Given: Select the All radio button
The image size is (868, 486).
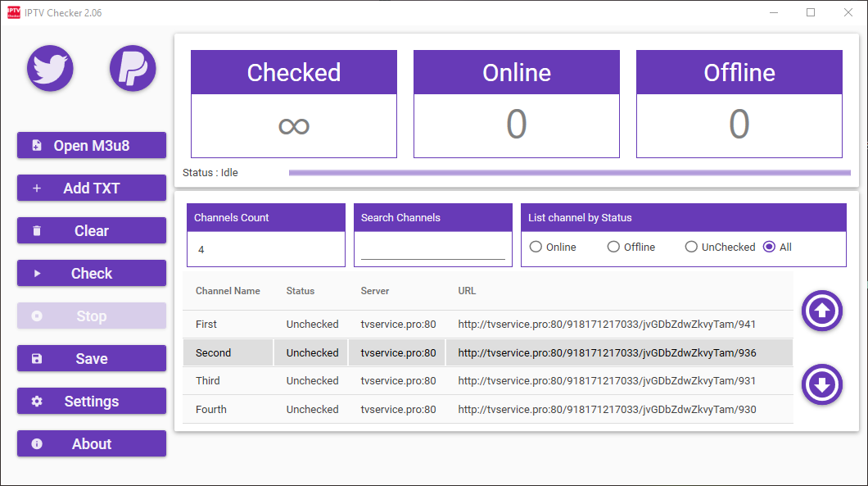Looking at the screenshot, I should [x=769, y=248].
